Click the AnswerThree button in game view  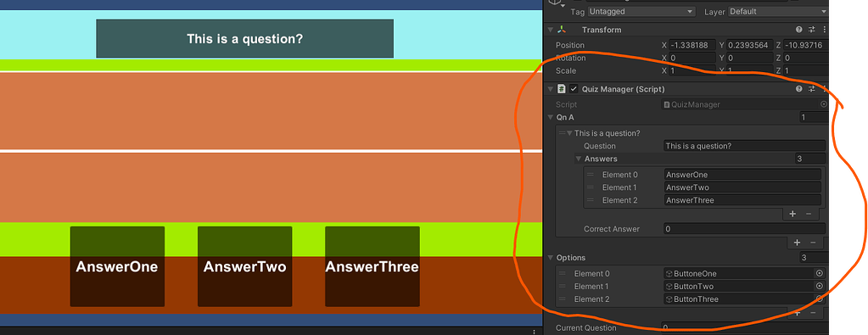click(372, 266)
